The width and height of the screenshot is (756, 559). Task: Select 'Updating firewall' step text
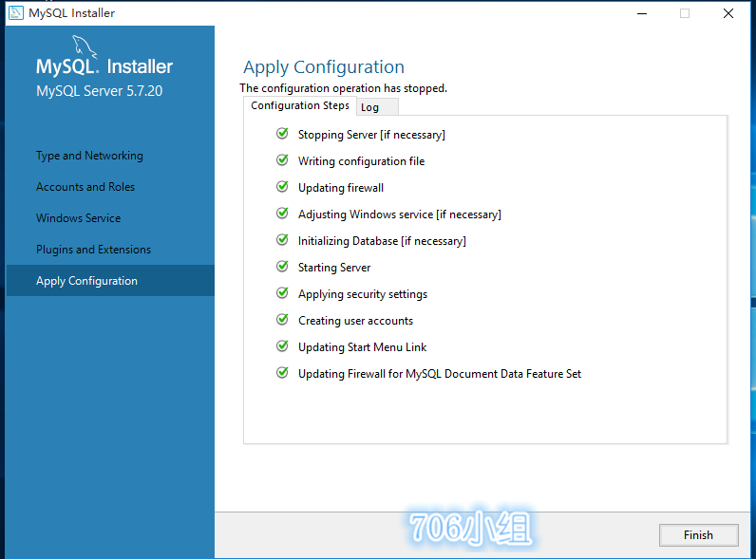click(341, 188)
